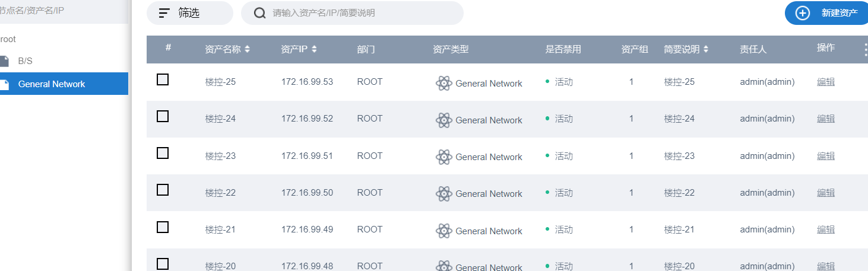Select General Network in the sidebar tree

point(52,84)
